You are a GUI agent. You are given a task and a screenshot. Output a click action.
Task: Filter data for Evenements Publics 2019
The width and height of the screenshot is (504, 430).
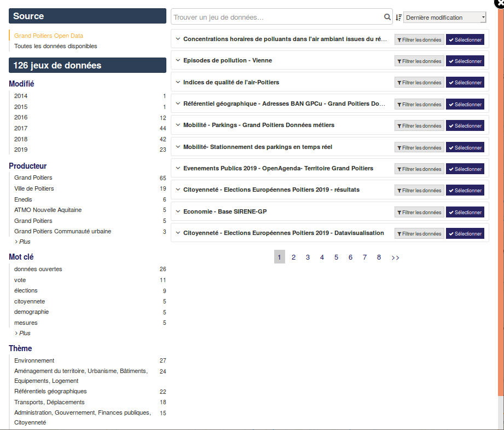click(419, 169)
